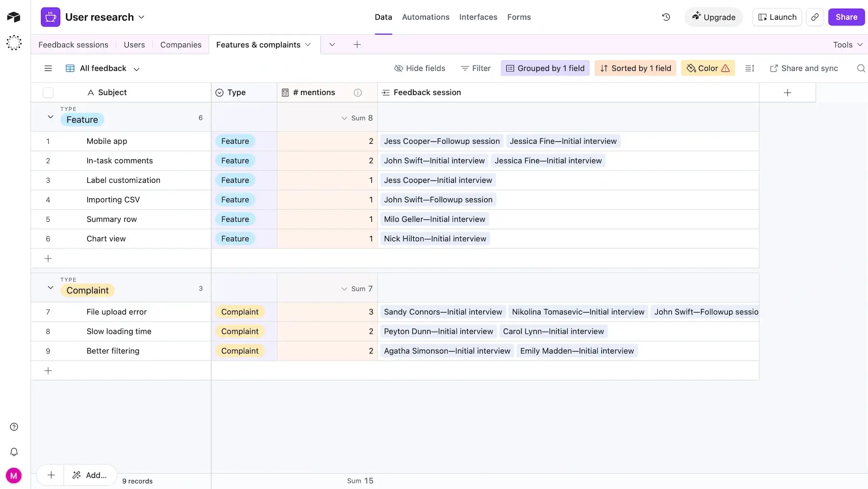Click the Share button
The image size is (868, 489).
[846, 17]
